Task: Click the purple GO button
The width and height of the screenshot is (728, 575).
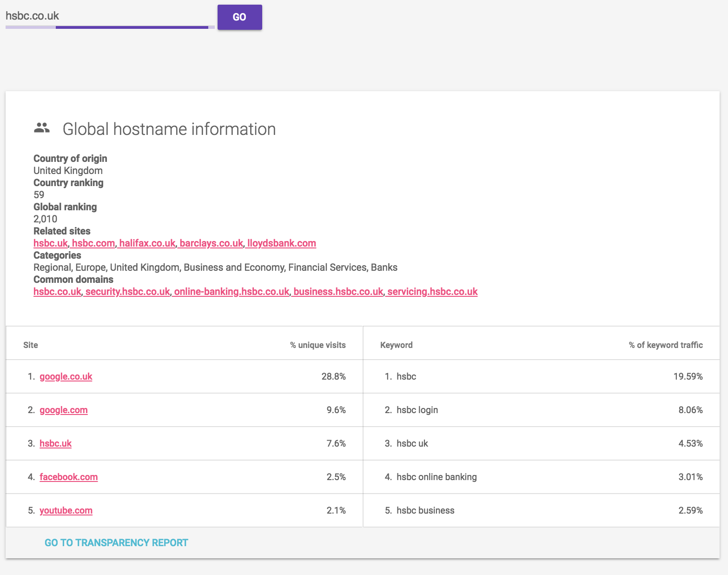Action: 239,17
